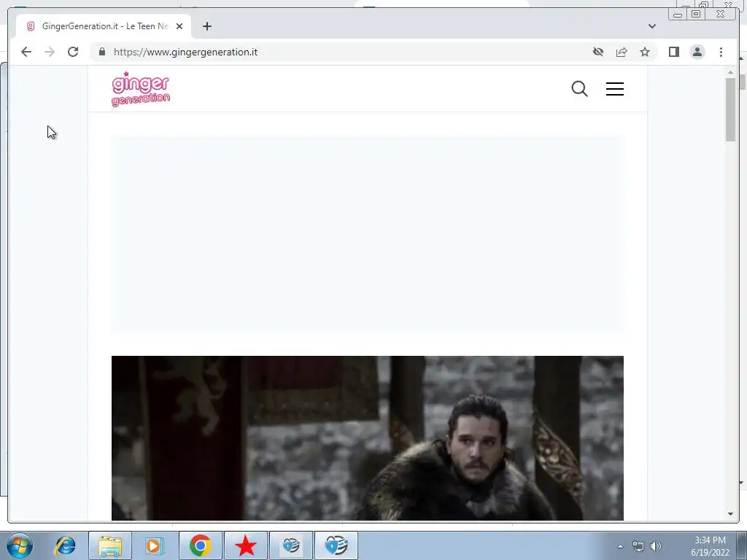This screenshot has width=747, height=560.
Task: Open network status tray icon
Action: click(x=638, y=546)
